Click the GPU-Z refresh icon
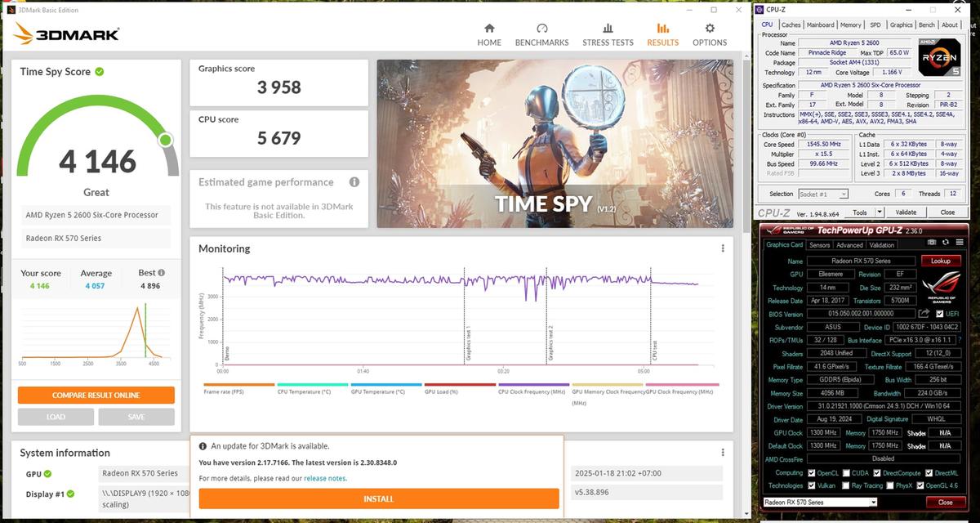Screen dimensions: 980x523 coord(946,242)
